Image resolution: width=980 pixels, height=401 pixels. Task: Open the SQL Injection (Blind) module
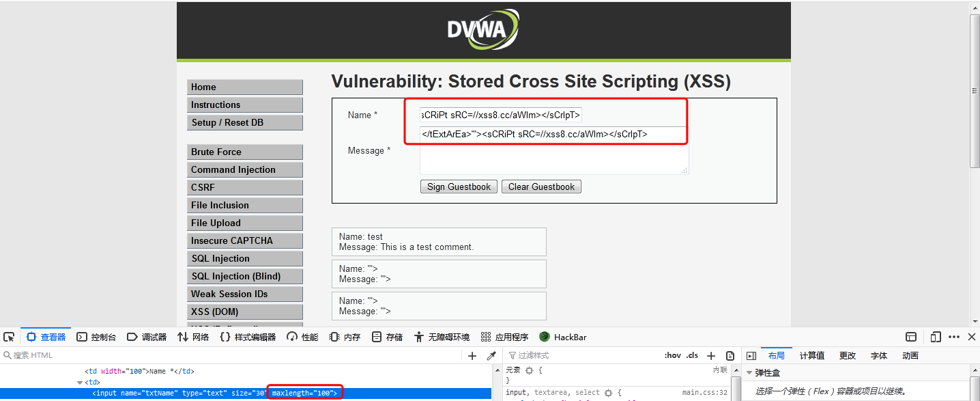point(245,277)
